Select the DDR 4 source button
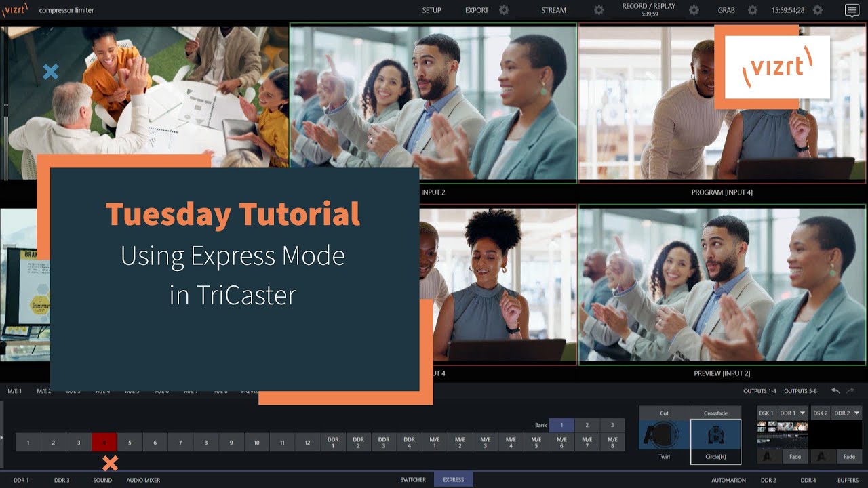This screenshot has width=868, height=488. pos(409,443)
